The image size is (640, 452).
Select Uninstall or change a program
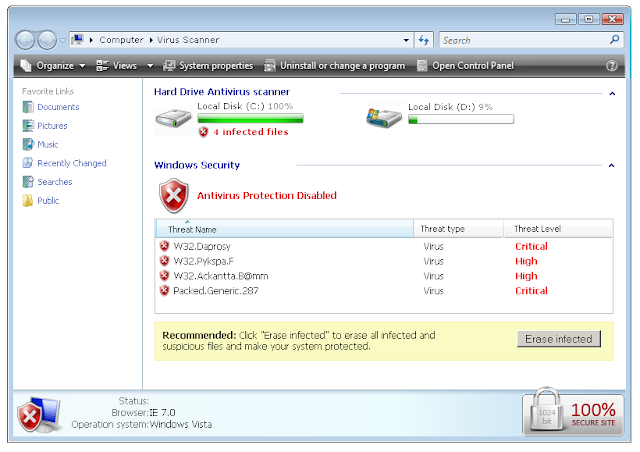click(x=334, y=66)
